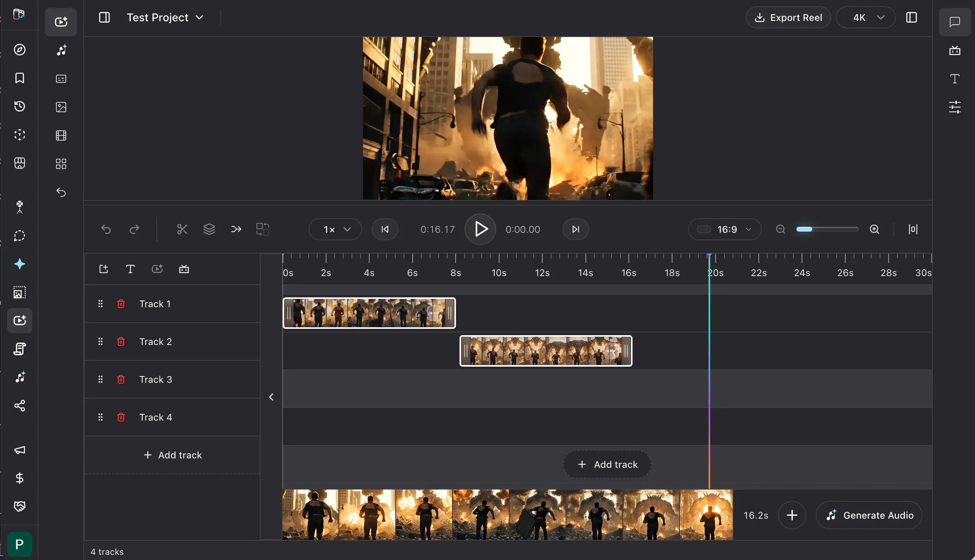The height and width of the screenshot is (560, 975).
Task: Click the redo arrow in timeline toolbar
Action: click(x=134, y=229)
